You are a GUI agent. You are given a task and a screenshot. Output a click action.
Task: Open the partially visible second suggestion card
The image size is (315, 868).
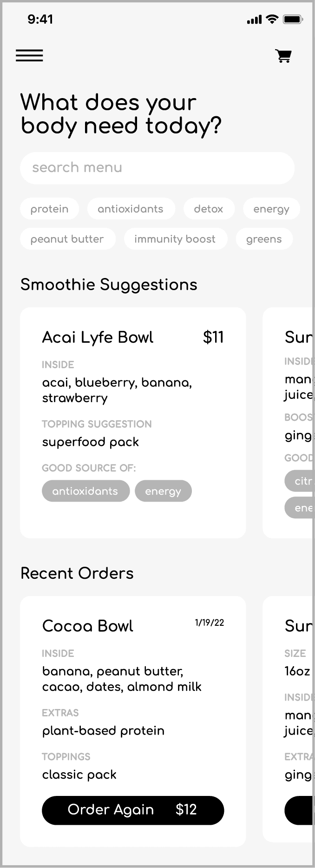click(288, 423)
